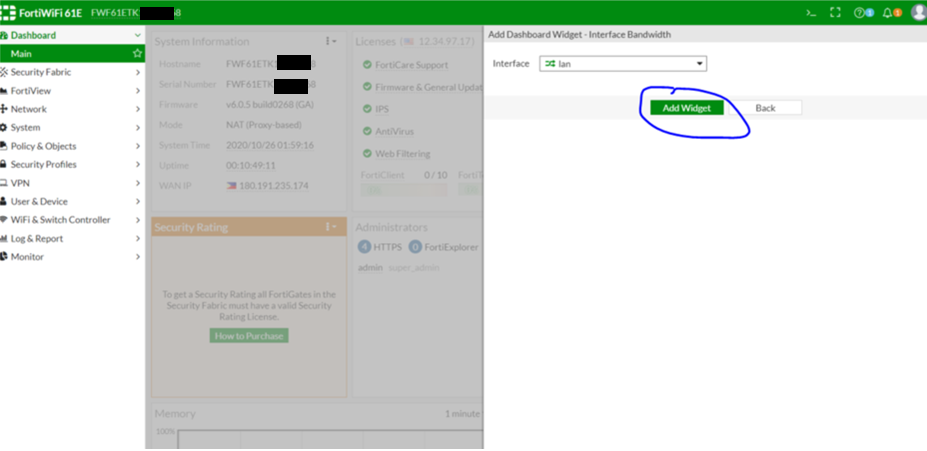Click the Security Profiles lock icon
The width and height of the screenshot is (927, 451).
click(4, 164)
